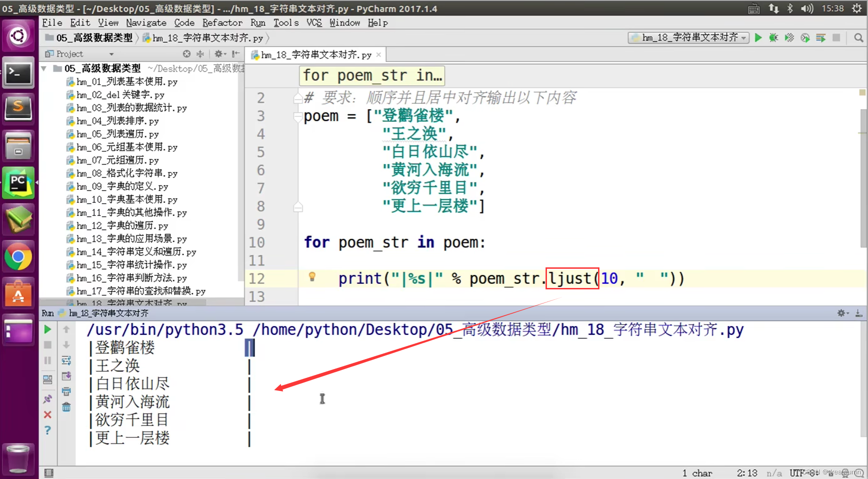
Task: Clear all console output trash icon
Action: pos(66,407)
